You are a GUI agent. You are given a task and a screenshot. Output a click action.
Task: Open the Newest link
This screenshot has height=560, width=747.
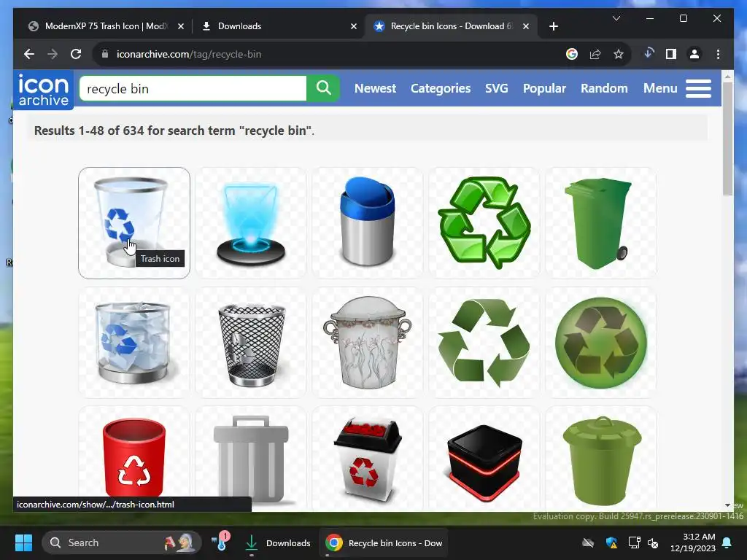[x=375, y=88]
